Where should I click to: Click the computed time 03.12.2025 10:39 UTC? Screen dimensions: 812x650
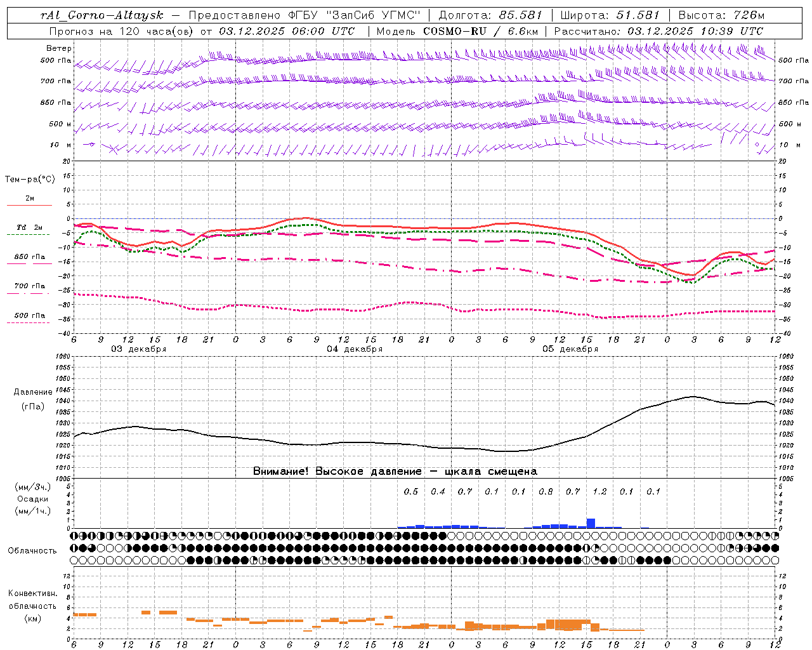695,31
